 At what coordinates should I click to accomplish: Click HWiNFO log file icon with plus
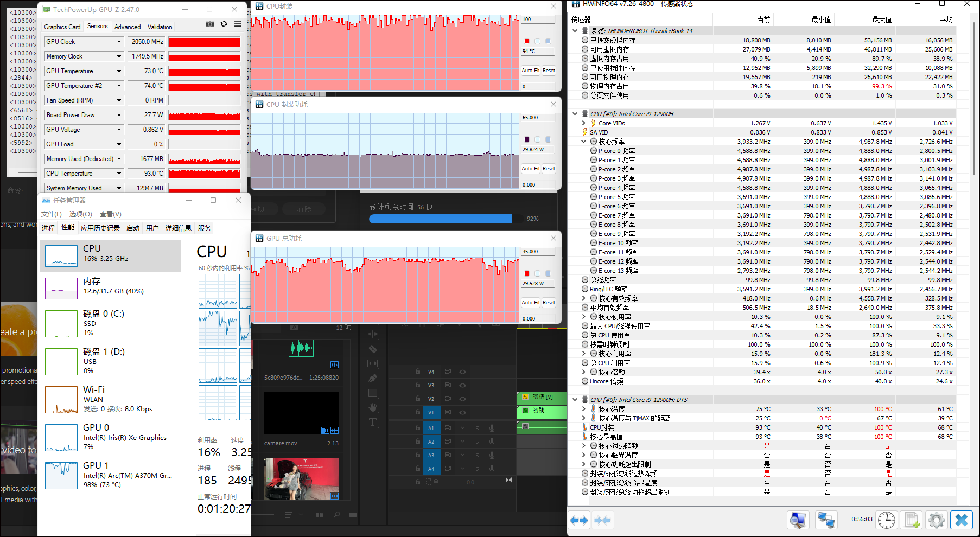tap(912, 521)
